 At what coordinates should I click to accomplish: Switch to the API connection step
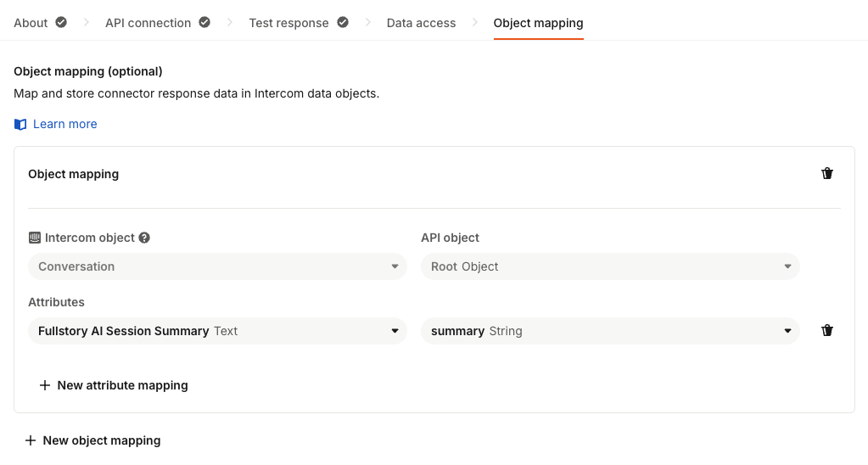[148, 23]
